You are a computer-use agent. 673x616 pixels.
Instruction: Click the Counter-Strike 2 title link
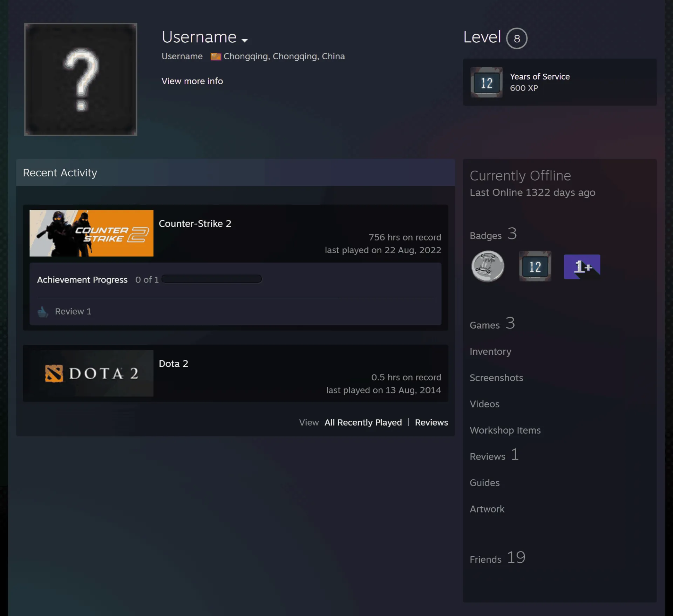(x=195, y=223)
